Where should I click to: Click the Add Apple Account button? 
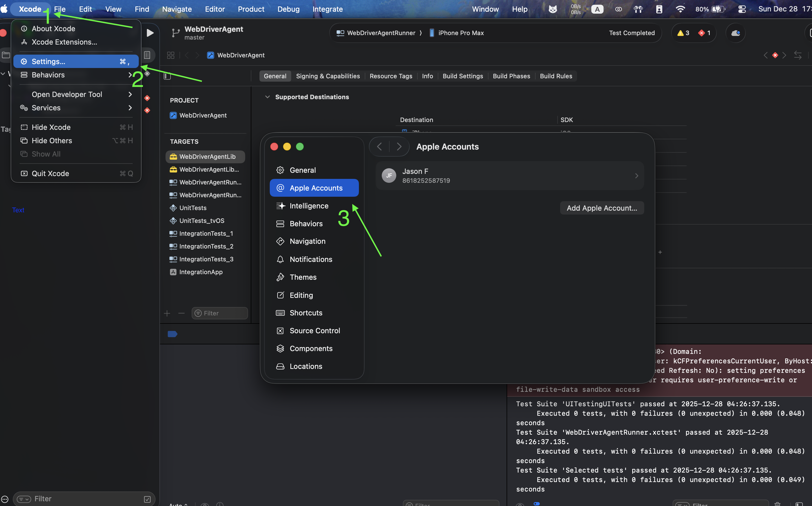pyautogui.click(x=601, y=208)
